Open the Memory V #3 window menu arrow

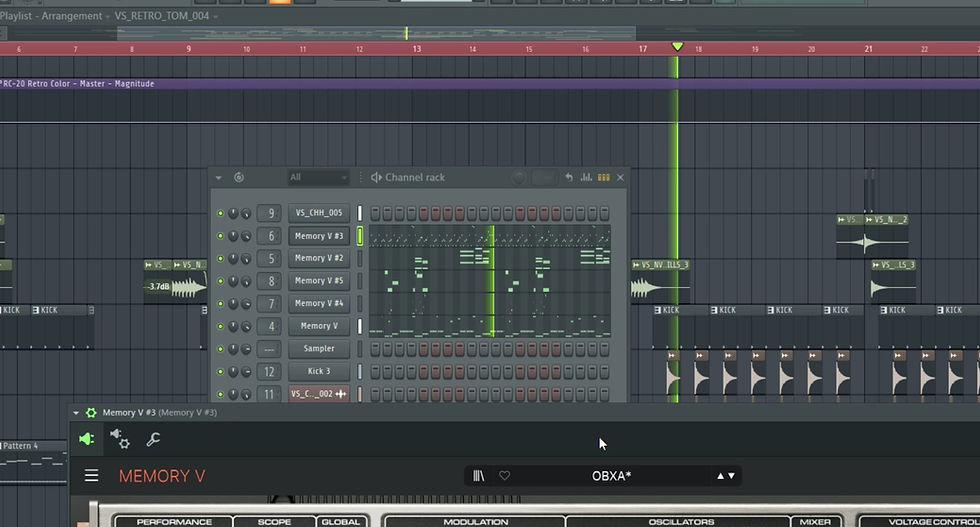click(x=76, y=413)
